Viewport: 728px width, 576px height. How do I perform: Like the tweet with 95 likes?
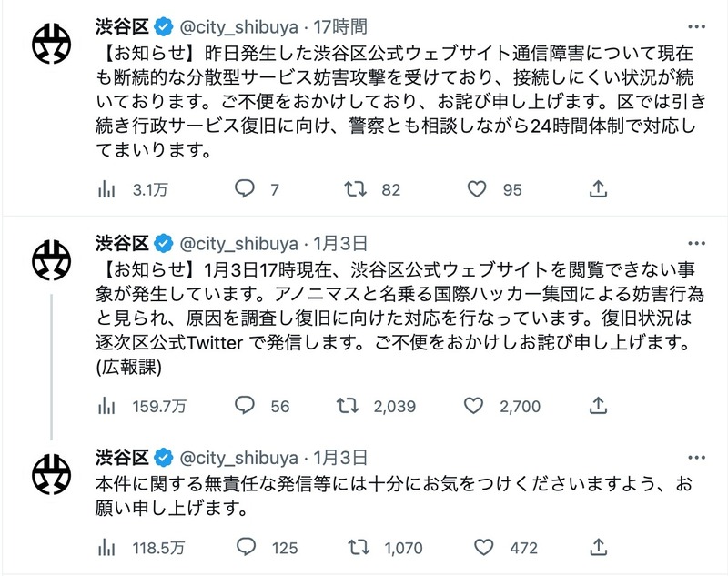480,189
